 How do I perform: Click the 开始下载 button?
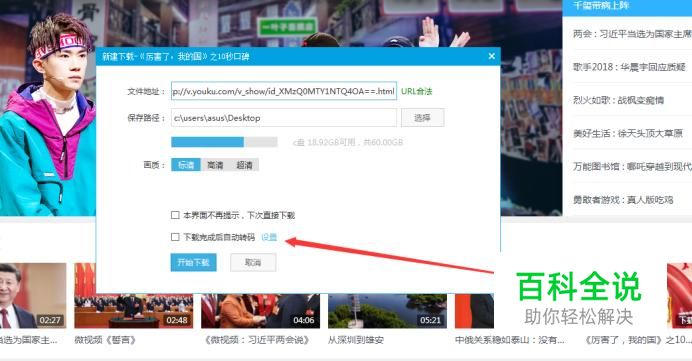pyautogui.click(x=193, y=263)
